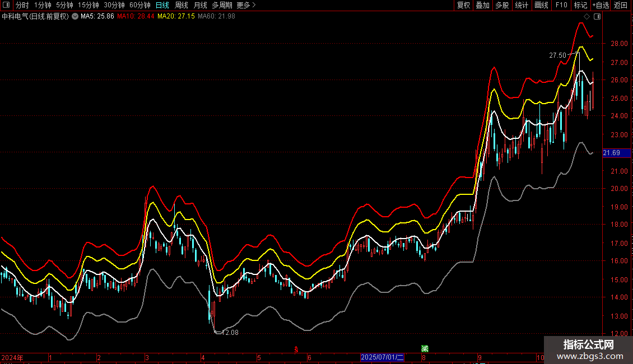Click the MA20: 27.15 indicator label

pyautogui.click(x=176, y=17)
